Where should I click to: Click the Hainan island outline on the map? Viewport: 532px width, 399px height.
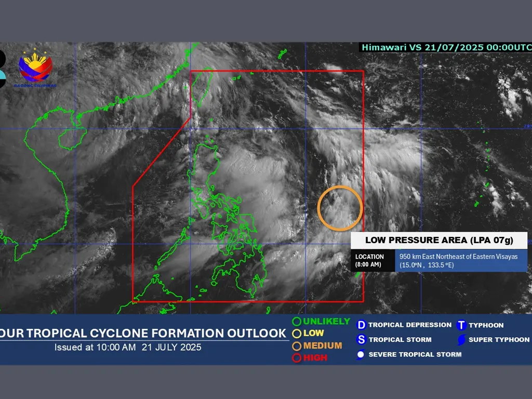coord(71,139)
